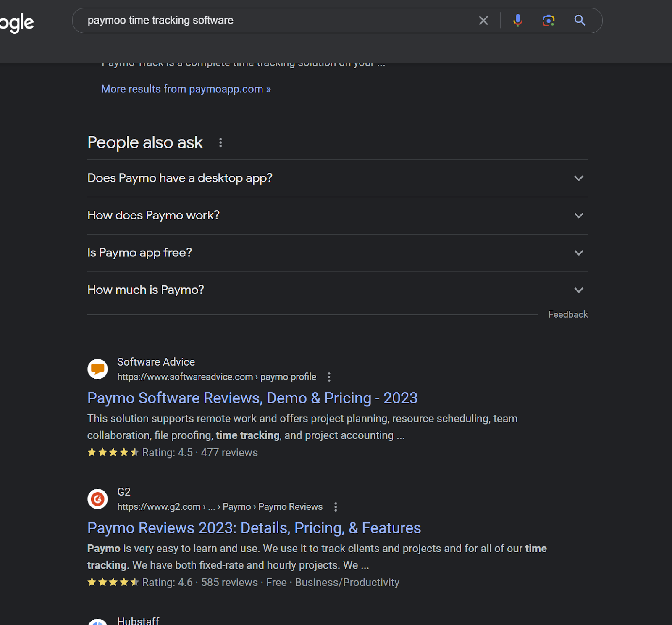Open the People also ask options menu
This screenshot has height=625, width=672.
[x=220, y=143]
